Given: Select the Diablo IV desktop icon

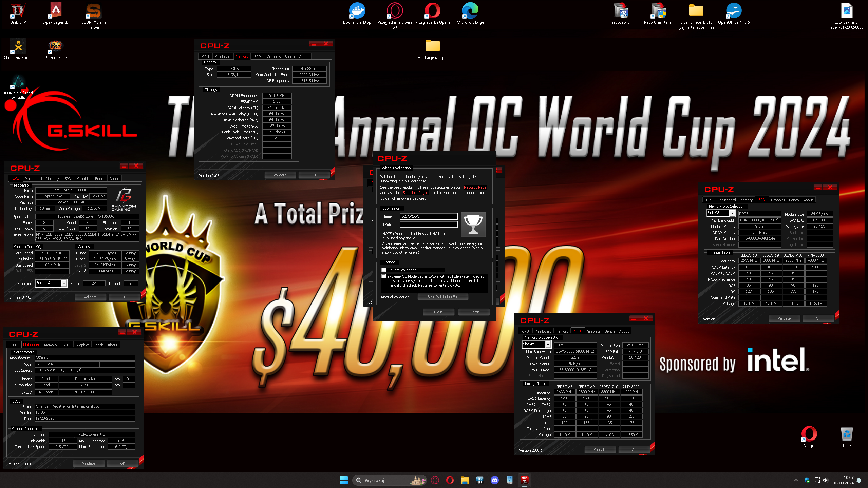Looking at the screenshot, I should (x=18, y=14).
